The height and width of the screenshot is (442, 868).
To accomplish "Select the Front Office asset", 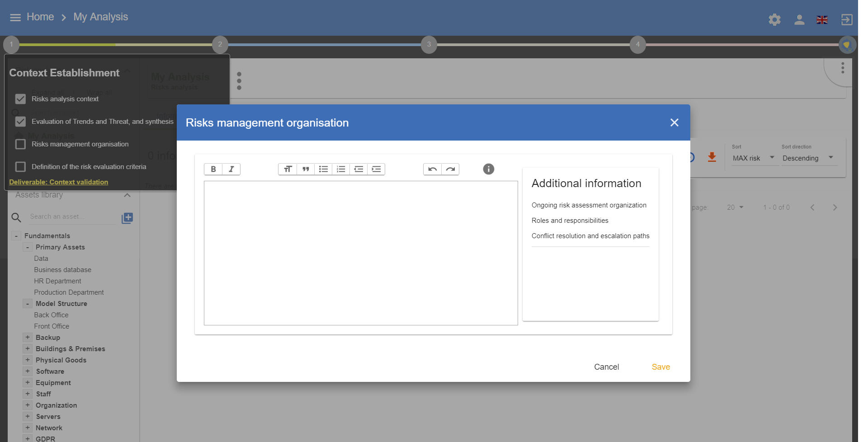I will pos(52,326).
